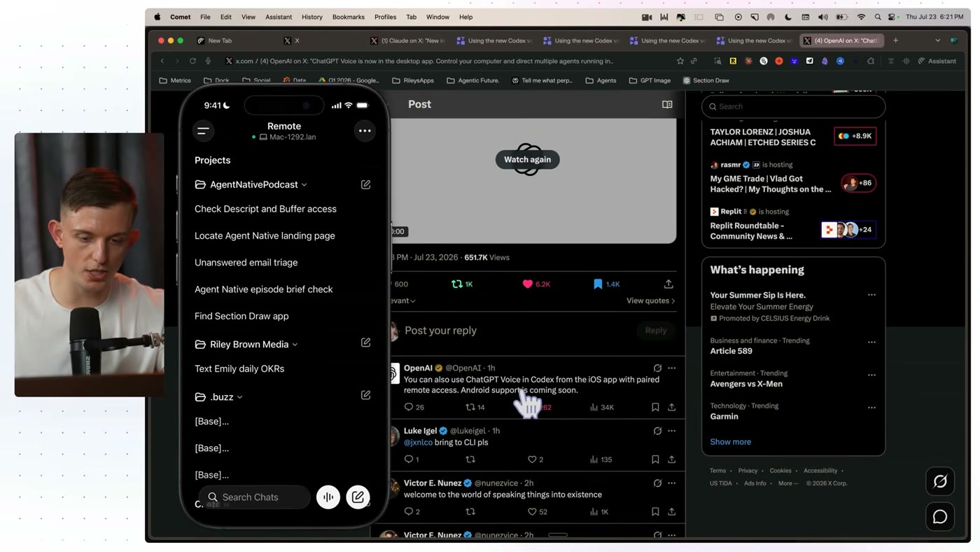Open the reply sort dropdown below post stats
Screen dimensions: 980x552
point(403,301)
